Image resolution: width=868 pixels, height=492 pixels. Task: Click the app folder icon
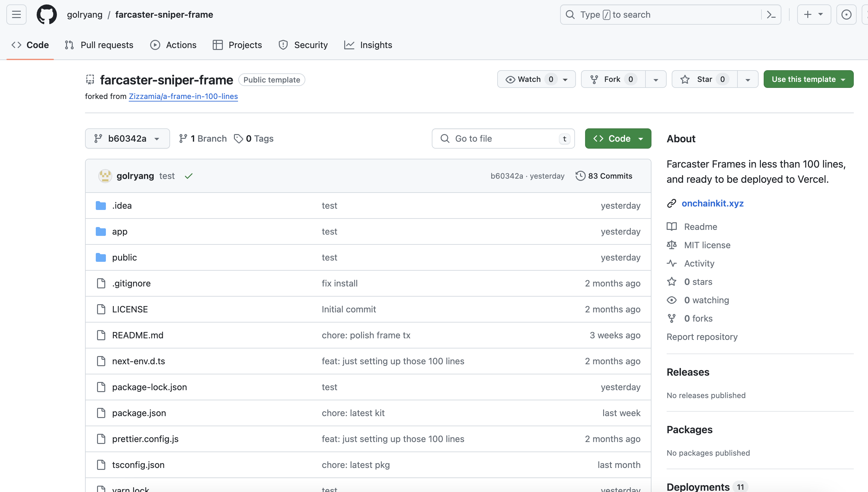tap(101, 231)
